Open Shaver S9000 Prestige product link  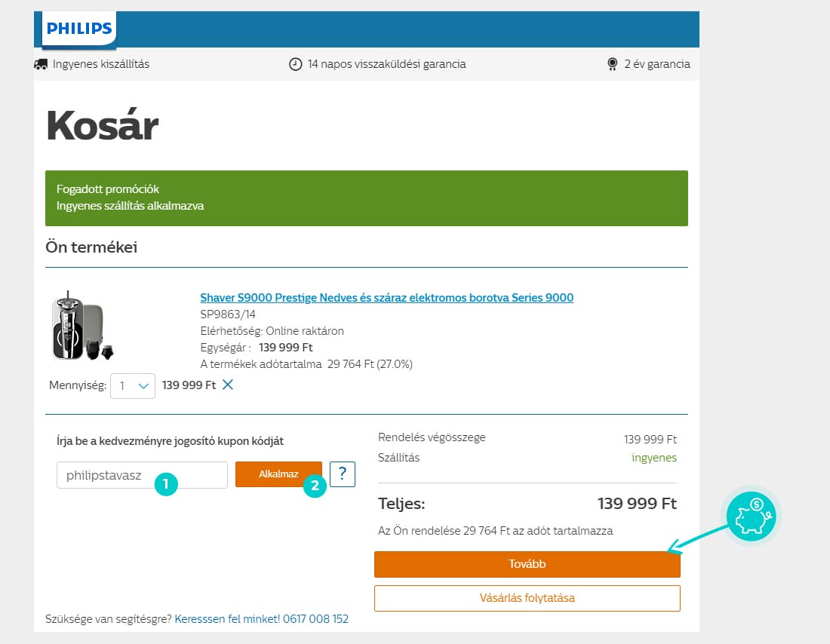pyautogui.click(x=387, y=297)
